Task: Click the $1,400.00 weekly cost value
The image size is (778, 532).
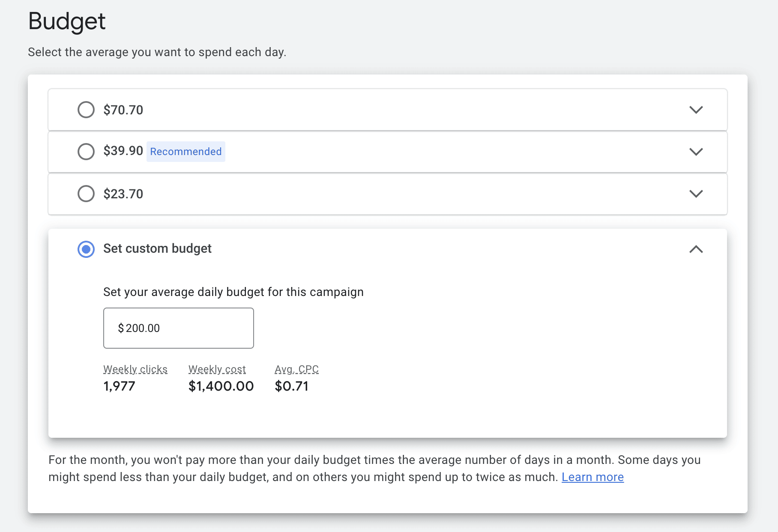Action: 221,386
